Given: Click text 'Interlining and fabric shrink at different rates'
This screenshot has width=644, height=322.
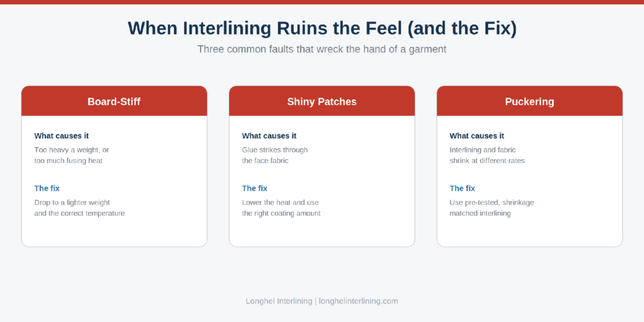Looking at the screenshot, I should pos(487,155).
